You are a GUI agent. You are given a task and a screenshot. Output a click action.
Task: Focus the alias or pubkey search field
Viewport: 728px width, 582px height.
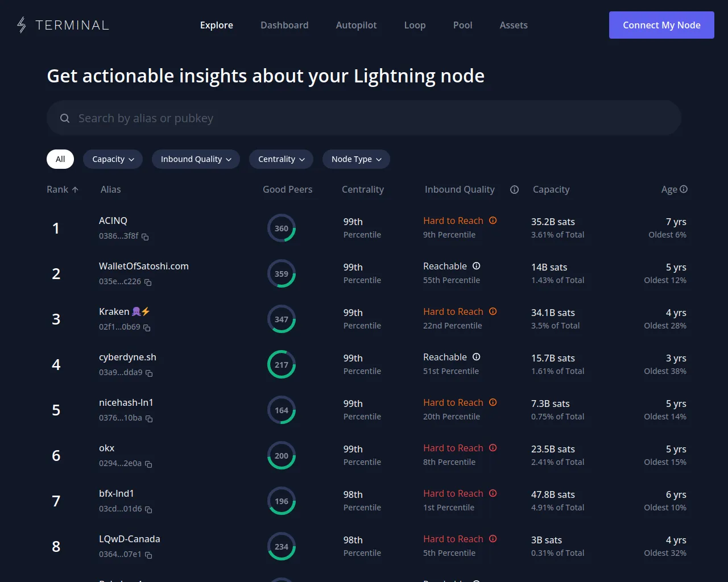364,118
